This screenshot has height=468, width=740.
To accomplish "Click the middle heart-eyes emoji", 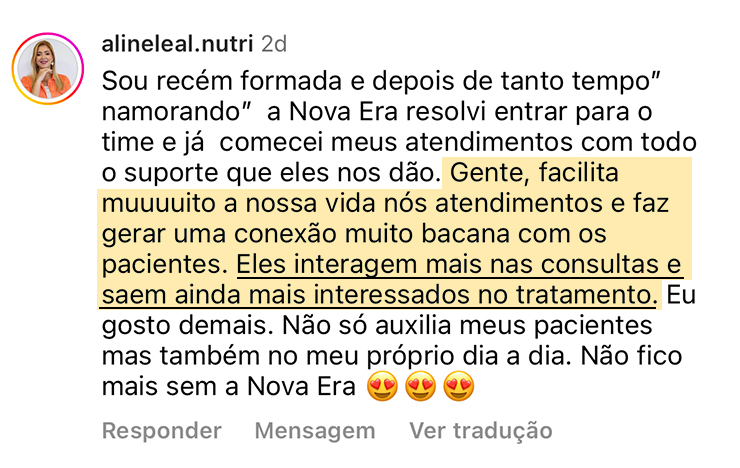I will coord(421,386).
